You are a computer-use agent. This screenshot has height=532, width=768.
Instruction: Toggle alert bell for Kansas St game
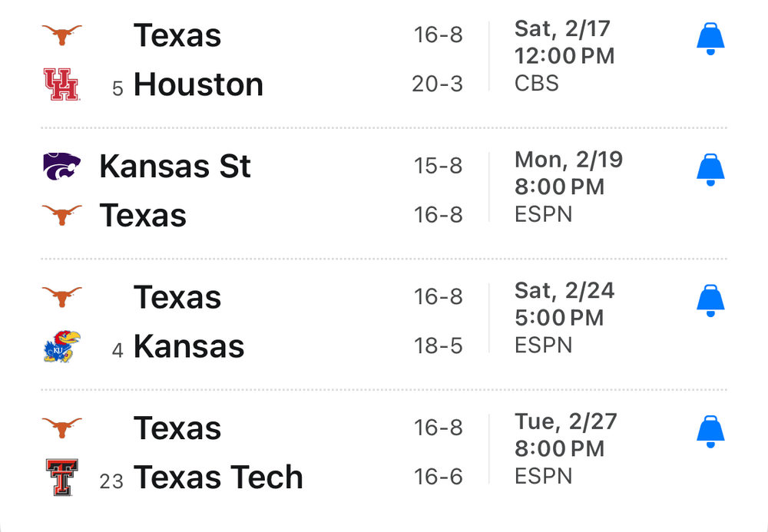[710, 170]
